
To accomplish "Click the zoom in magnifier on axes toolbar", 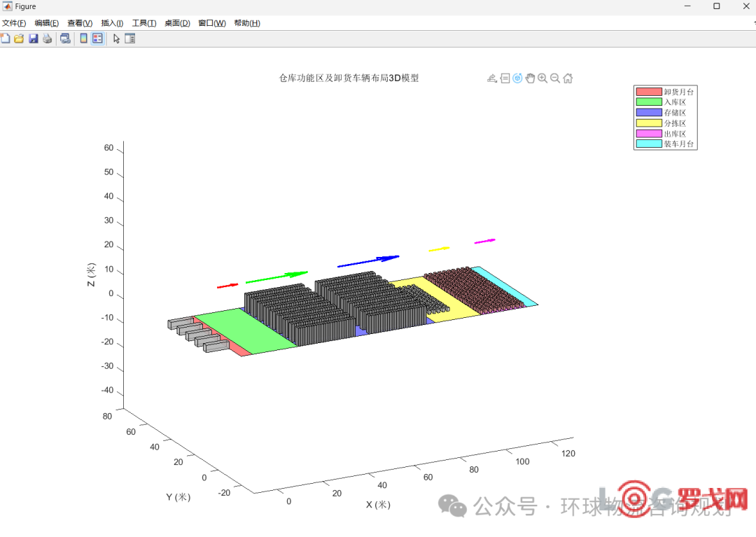I will [542, 78].
